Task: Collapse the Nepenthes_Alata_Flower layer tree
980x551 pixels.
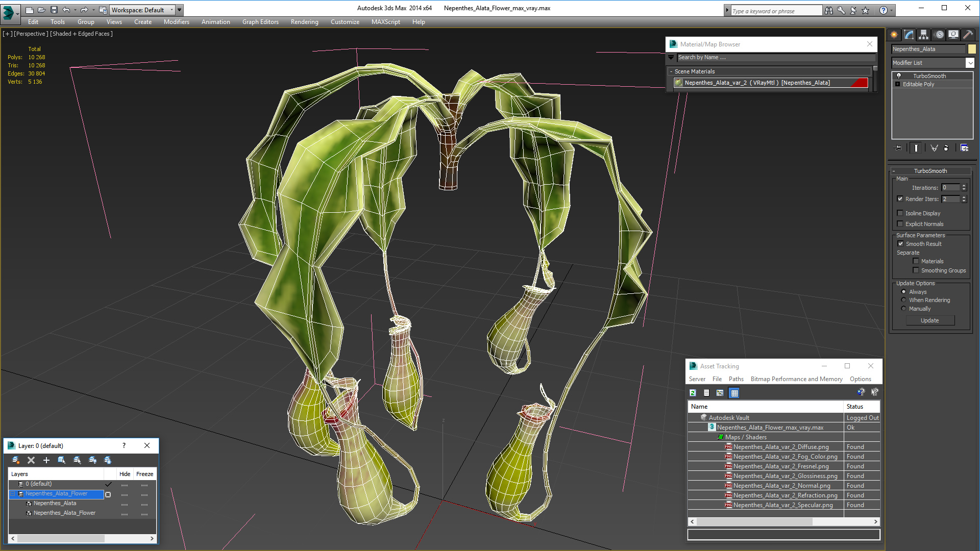Action: (x=13, y=494)
